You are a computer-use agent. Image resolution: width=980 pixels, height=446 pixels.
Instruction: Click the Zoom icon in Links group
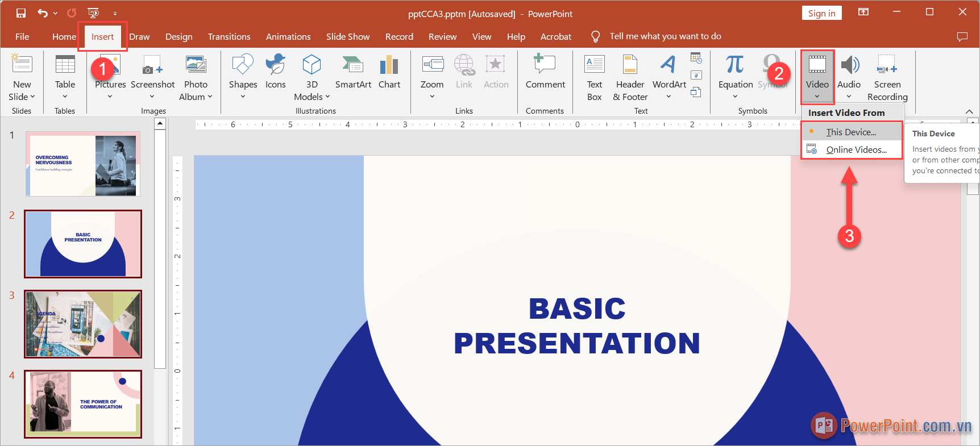point(432,64)
